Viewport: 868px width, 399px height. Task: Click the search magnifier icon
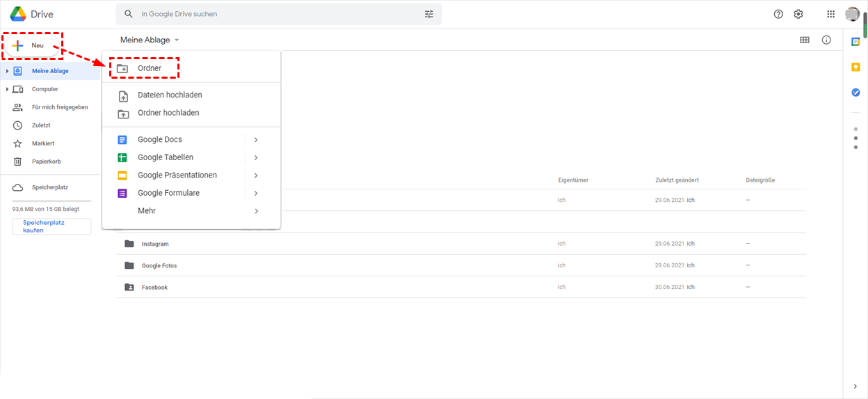coord(129,14)
